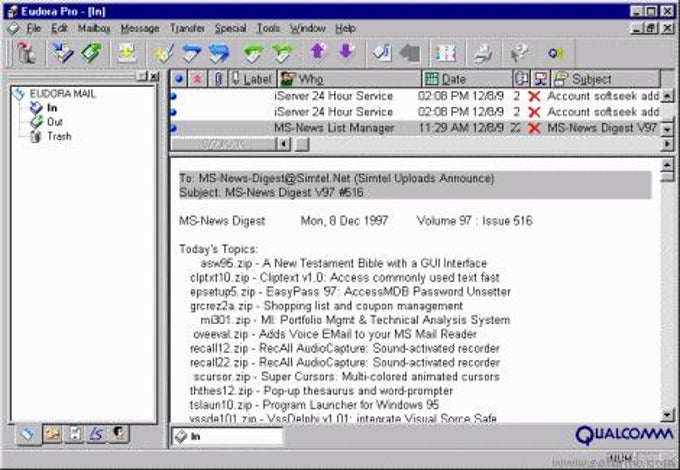680x470 pixels.
Task: Select the In mailbox in the tree
Action: point(52,108)
